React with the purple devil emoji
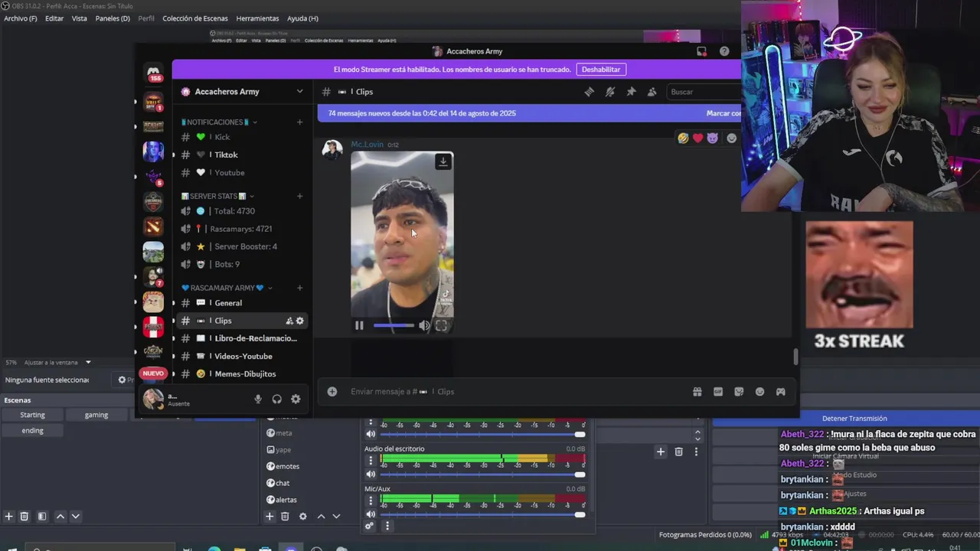Screen dimensions: 980x551 713,138
